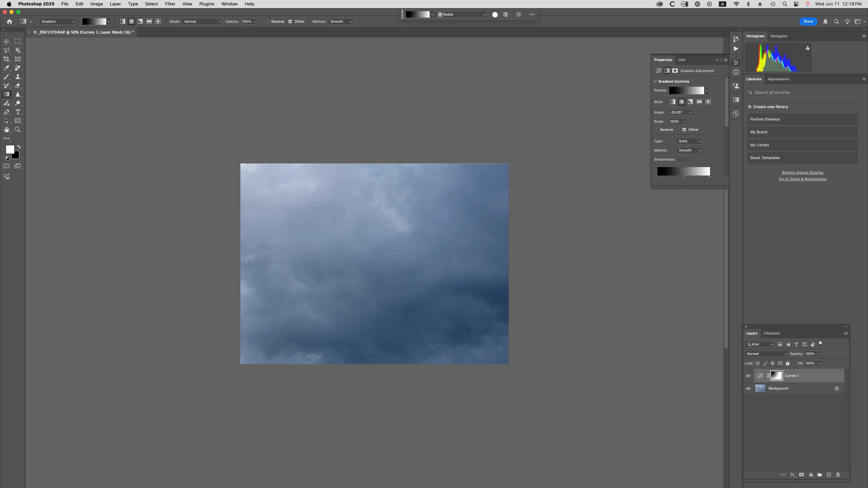
Task: Open the Mode dropdown set to Normal
Action: [x=202, y=22]
